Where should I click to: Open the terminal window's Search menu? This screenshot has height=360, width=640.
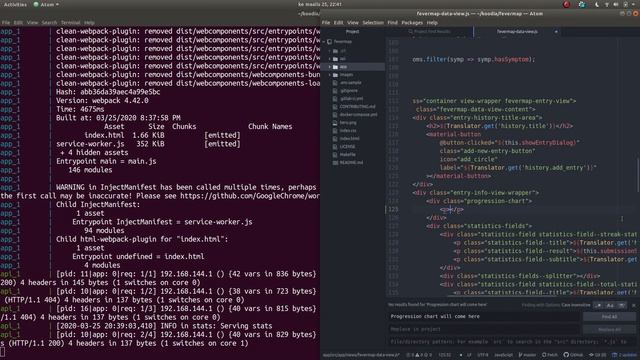click(49, 23)
